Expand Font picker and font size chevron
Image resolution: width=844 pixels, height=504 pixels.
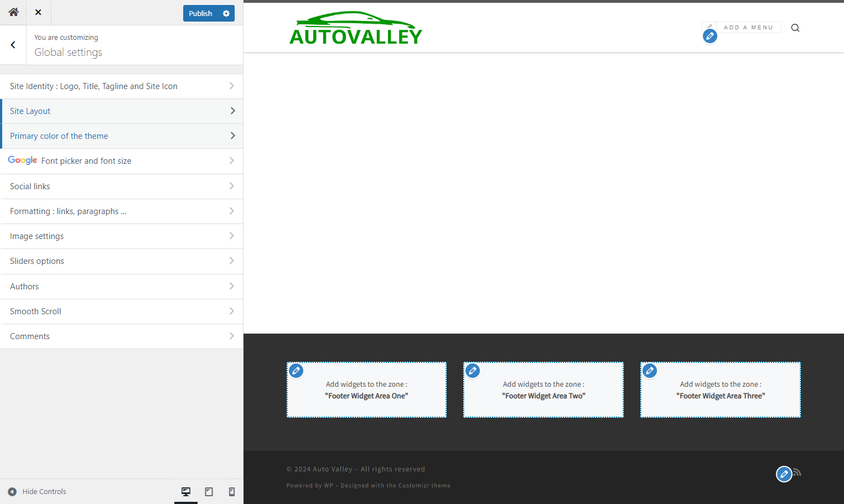click(231, 160)
